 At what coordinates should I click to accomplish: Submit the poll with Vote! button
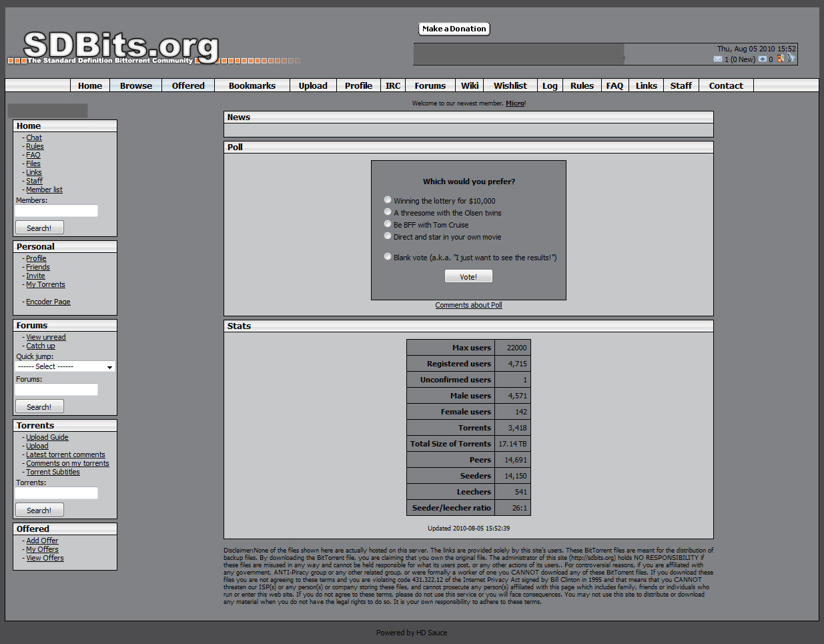pyautogui.click(x=468, y=276)
